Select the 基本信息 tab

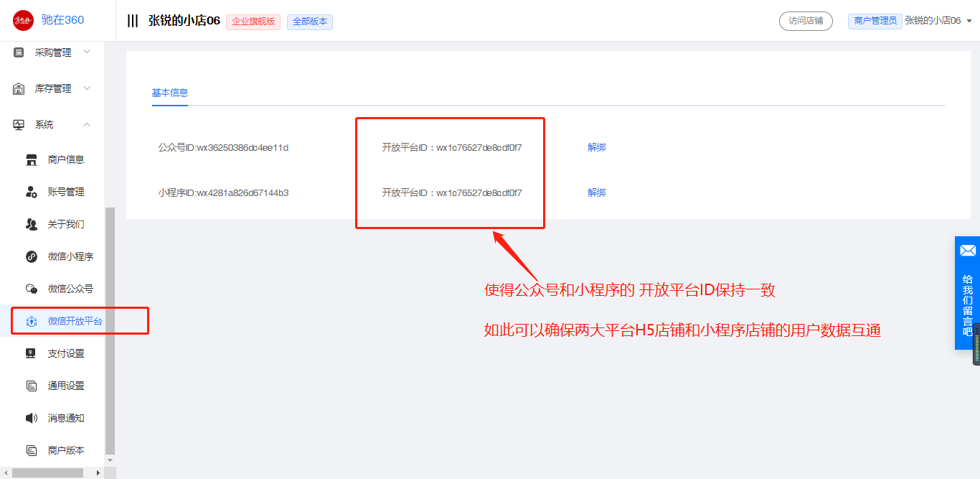click(x=170, y=93)
